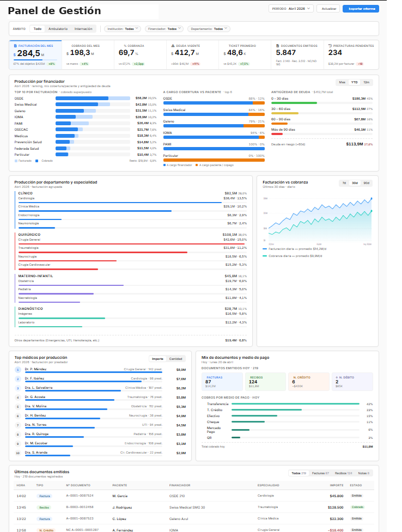Switch Facturación vs cobranza to 90d
This screenshot has width=402, height=532.
click(366, 183)
